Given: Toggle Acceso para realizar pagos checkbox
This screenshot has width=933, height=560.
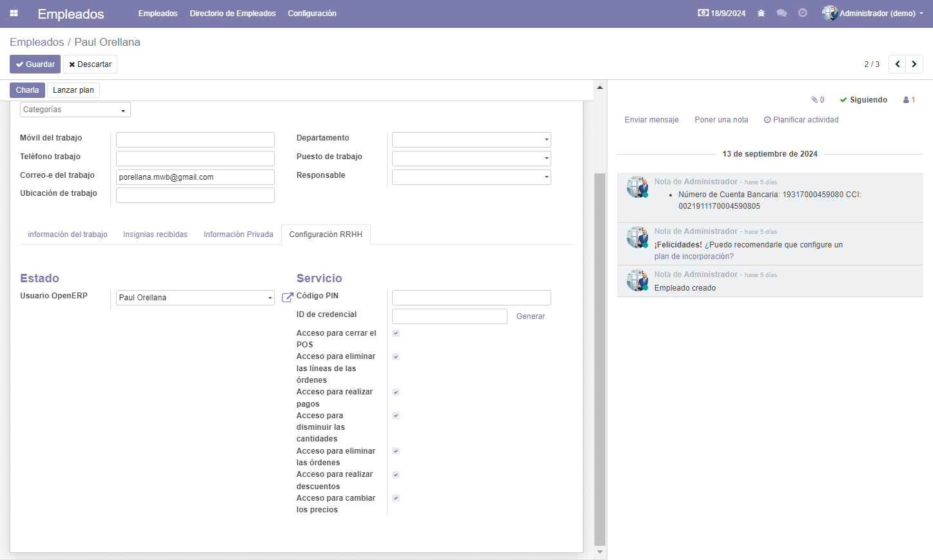Looking at the screenshot, I should tap(396, 392).
